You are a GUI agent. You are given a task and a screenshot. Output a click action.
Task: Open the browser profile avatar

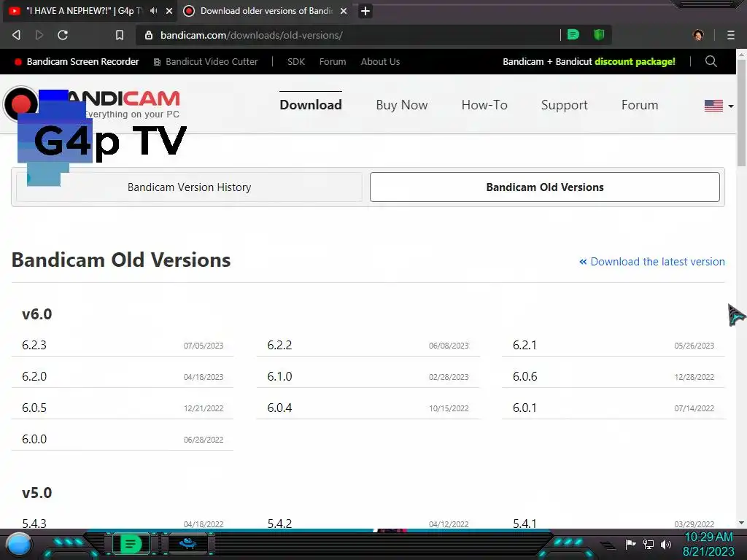698,35
